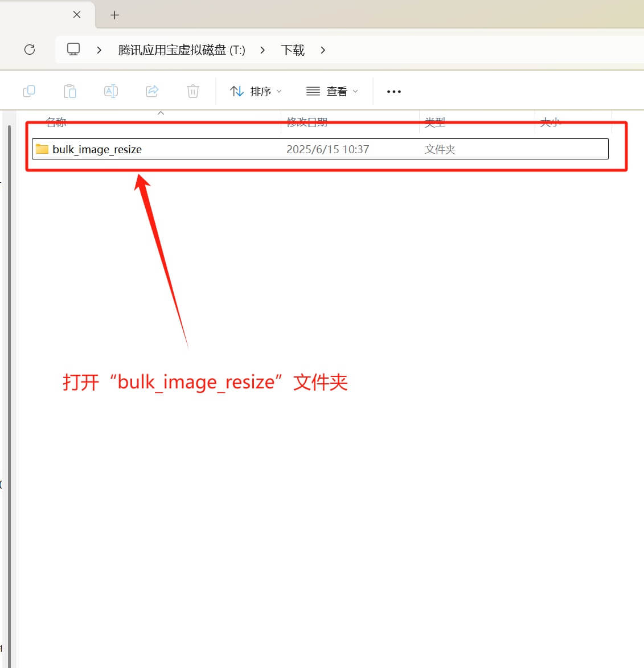Expand the chevron after 下载 in breadcrumb
Image resolution: width=644 pixels, height=668 pixels.
coord(323,50)
